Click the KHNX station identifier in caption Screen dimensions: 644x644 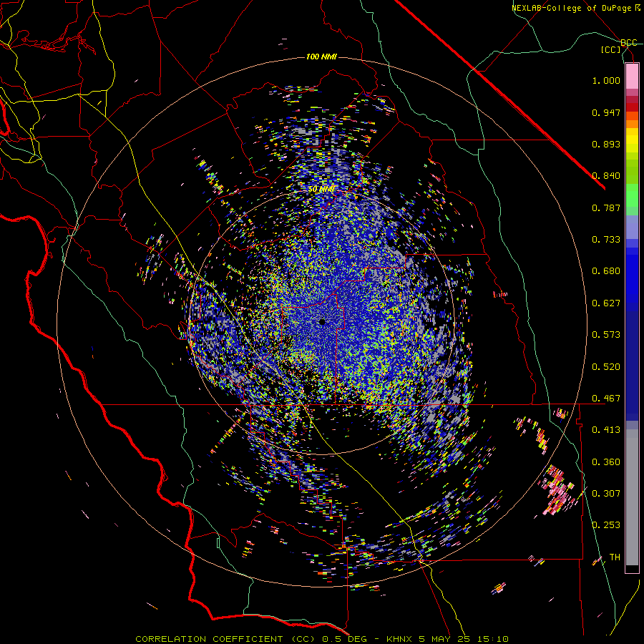click(x=399, y=639)
